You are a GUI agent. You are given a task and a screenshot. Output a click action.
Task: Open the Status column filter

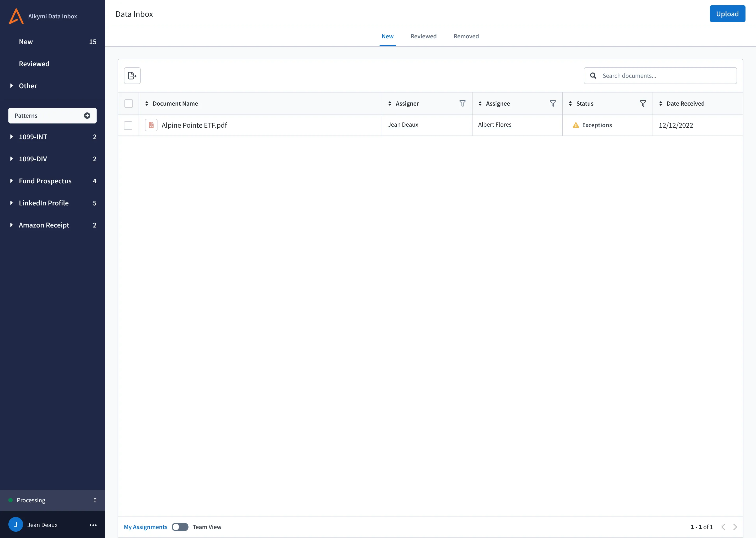tap(643, 104)
